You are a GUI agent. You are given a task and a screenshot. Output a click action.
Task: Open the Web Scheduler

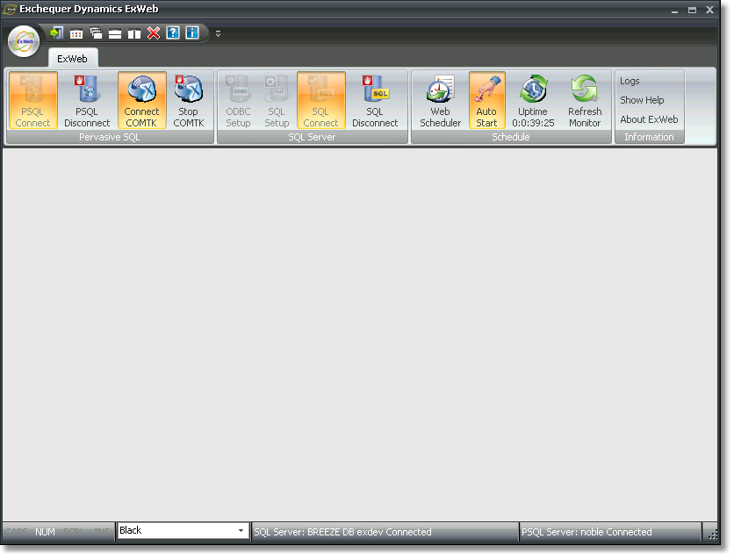pos(441,101)
